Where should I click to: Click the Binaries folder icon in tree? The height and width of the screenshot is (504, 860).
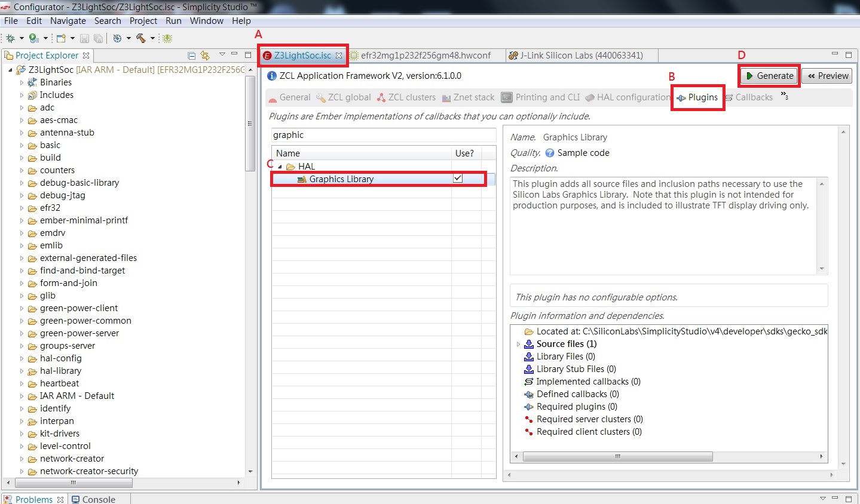point(32,82)
